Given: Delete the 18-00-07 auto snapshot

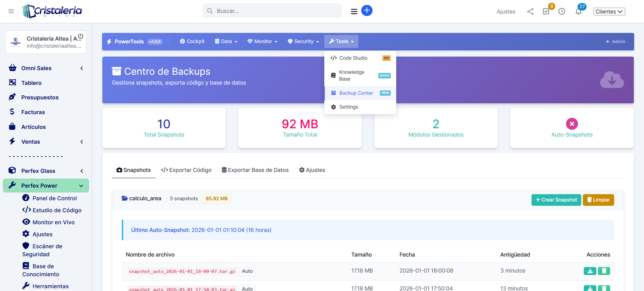Looking at the screenshot, I should click(604, 271).
